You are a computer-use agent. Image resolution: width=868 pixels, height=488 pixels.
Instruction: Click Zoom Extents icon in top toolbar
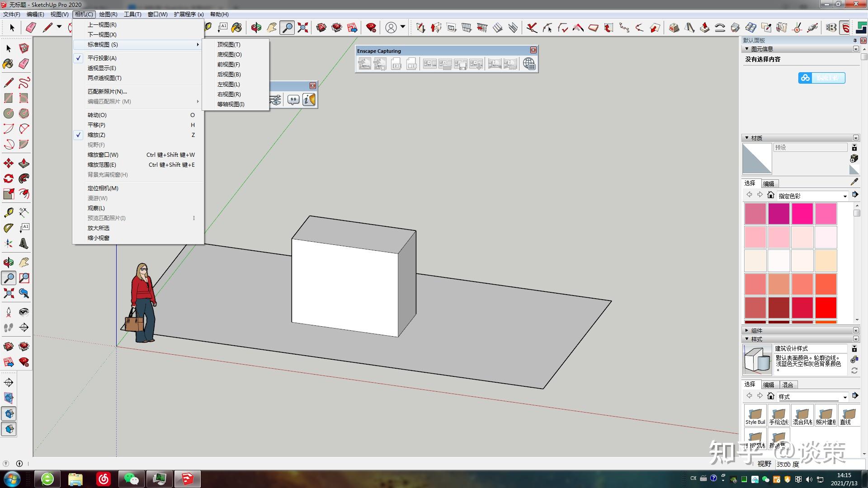[303, 28]
